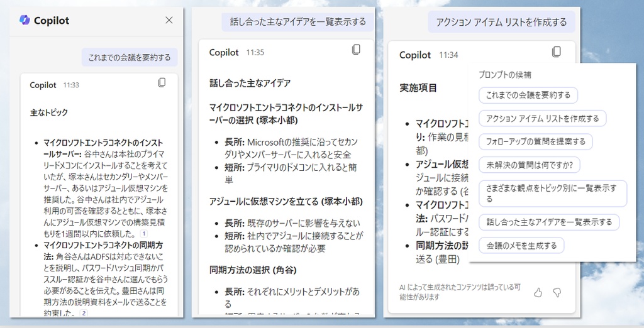Give thumbs down to the response

(557, 292)
